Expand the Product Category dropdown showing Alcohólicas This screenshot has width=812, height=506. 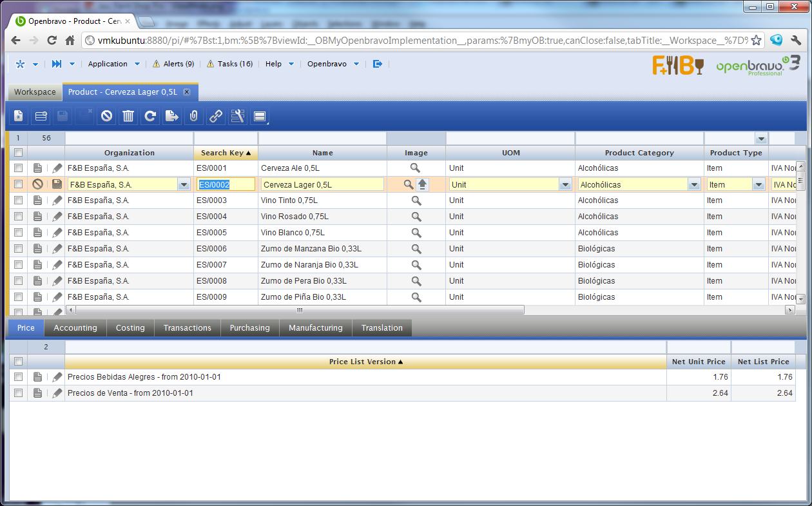click(x=694, y=184)
